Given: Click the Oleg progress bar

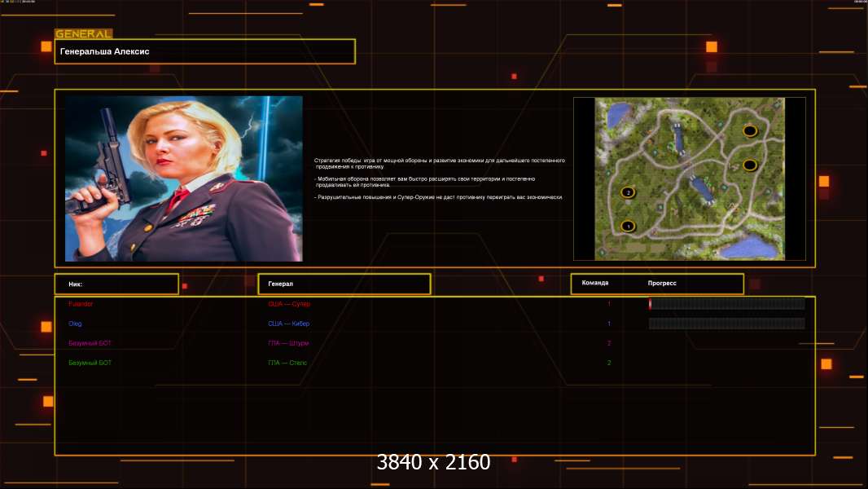Looking at the screenshot, I should coord(727,324).
